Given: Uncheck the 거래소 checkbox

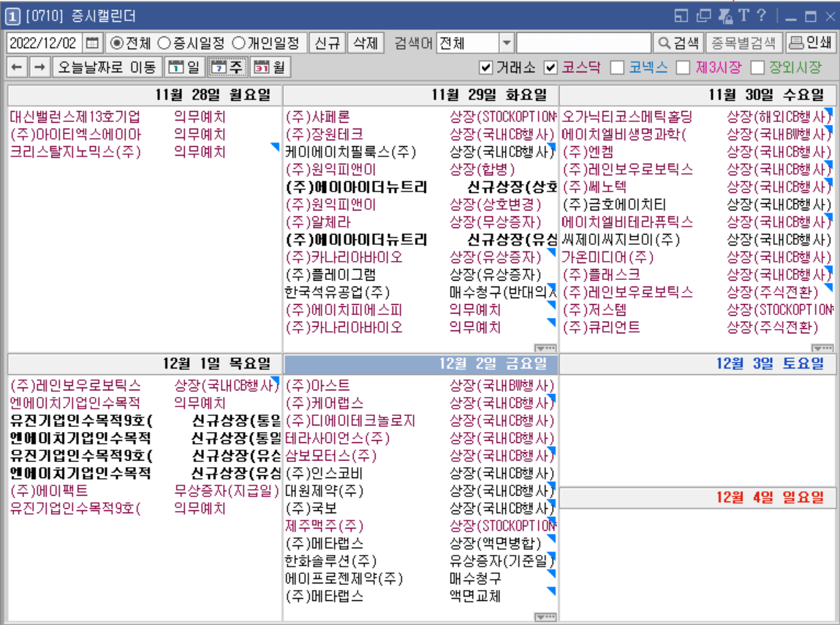Looking at the screenshot, I should tap(486, 67).
